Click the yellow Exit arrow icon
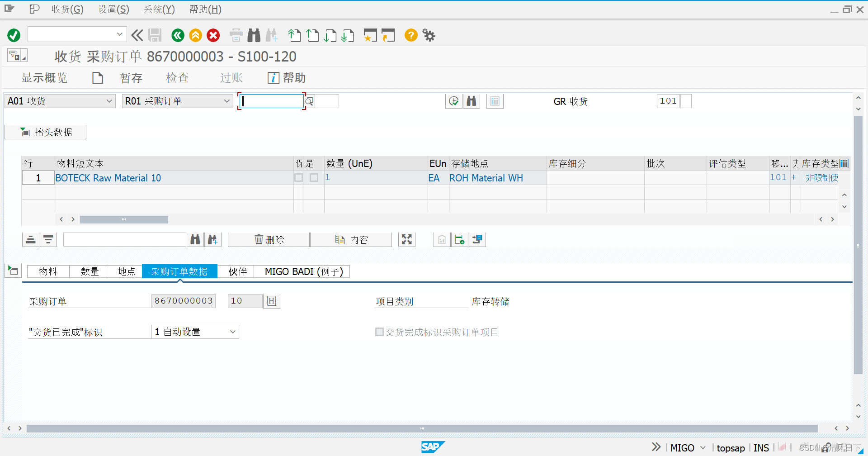This screenshot has width=868, height=456. pos(196,35)
